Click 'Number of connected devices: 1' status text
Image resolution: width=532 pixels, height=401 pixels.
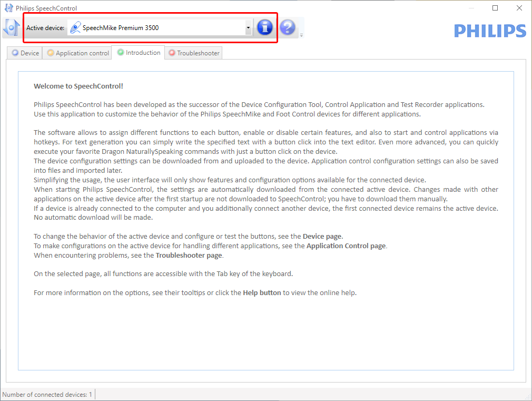[47, 395]
